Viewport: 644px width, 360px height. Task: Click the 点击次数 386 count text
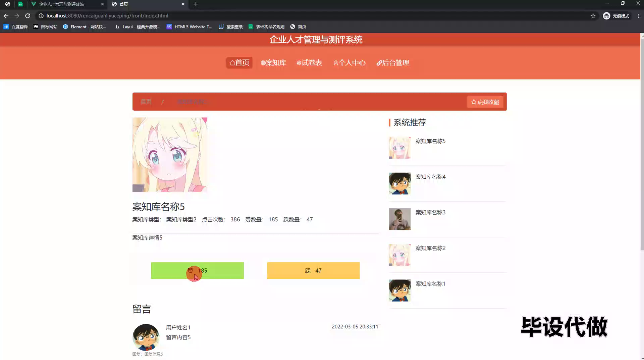click(221, 219)
